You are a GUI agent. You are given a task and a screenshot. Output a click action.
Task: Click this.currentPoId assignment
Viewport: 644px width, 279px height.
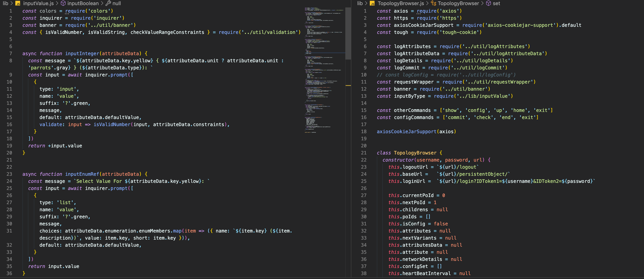pos(416,195)
